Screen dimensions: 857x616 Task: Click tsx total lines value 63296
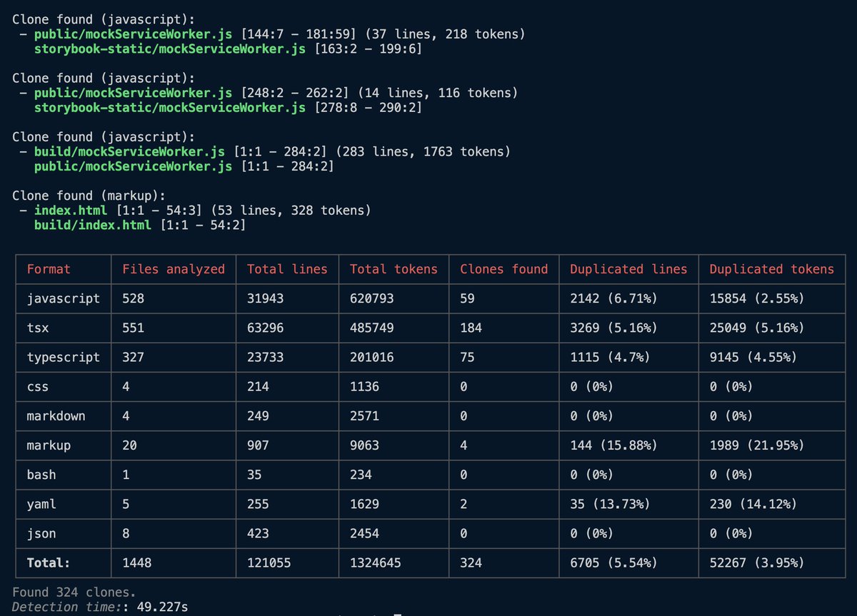(265, 328)
